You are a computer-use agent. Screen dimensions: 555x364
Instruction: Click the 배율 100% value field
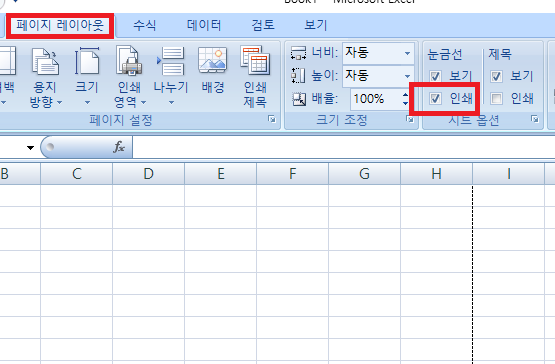[x=376, y=99]
